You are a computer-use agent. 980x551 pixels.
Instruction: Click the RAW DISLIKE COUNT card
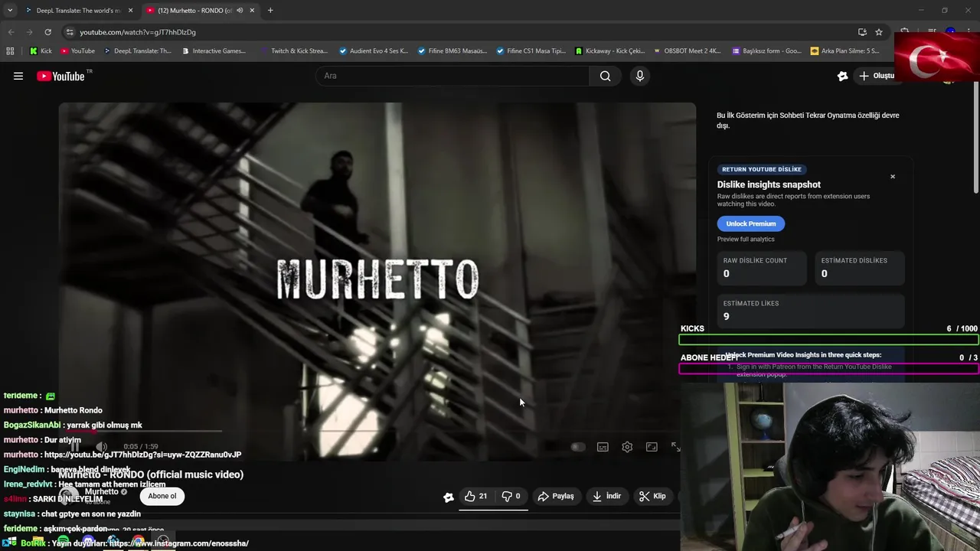pos(761,268)
